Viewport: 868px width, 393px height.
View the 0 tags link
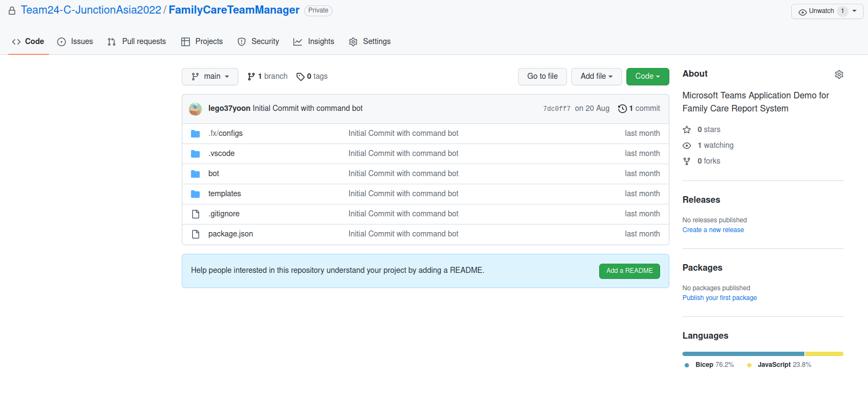312,77
